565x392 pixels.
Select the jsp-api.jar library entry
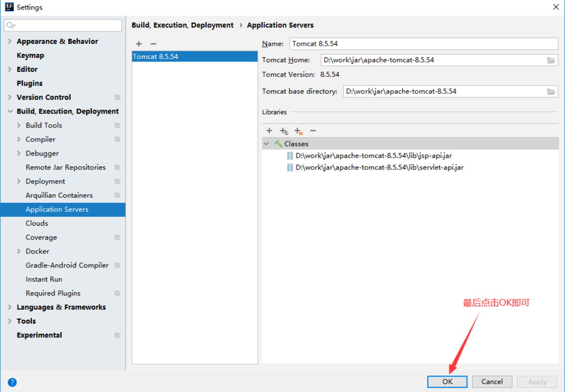(374, 155)
